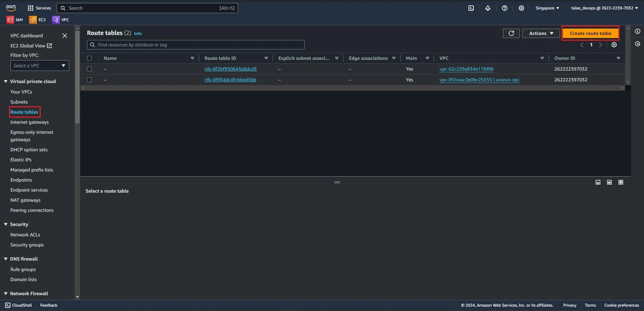Open Security groups in the sidebar

click(27, 245)
